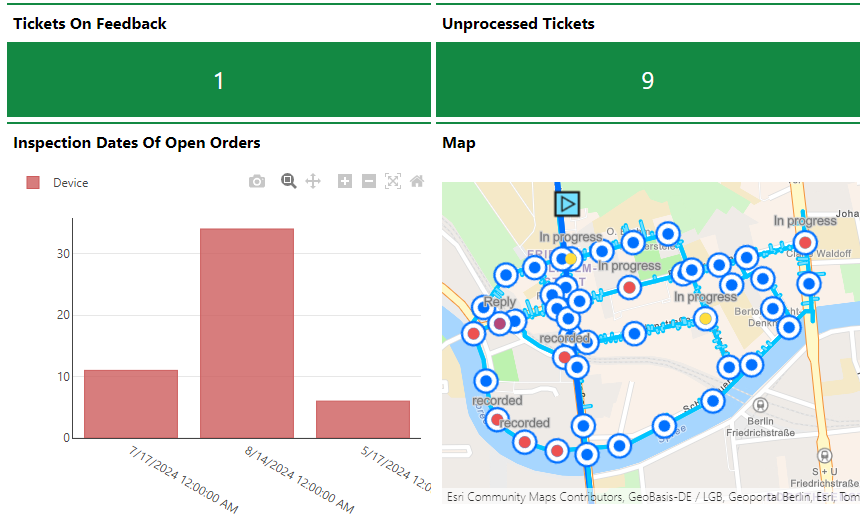Click the S+U Friedrichstraße station icon

(x=826, y=455)
